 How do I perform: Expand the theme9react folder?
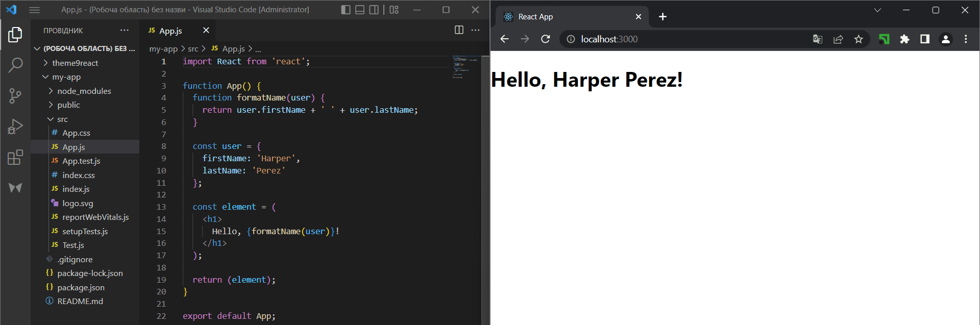coord(75,63)
